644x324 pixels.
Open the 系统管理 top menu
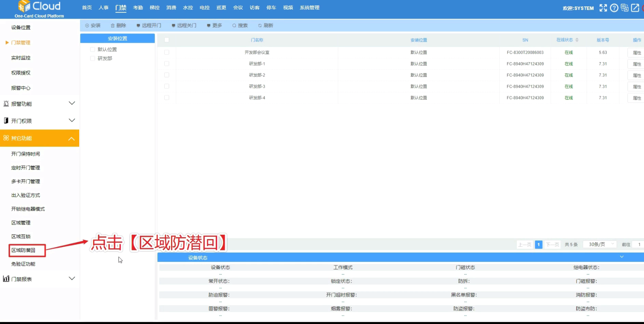309,8
